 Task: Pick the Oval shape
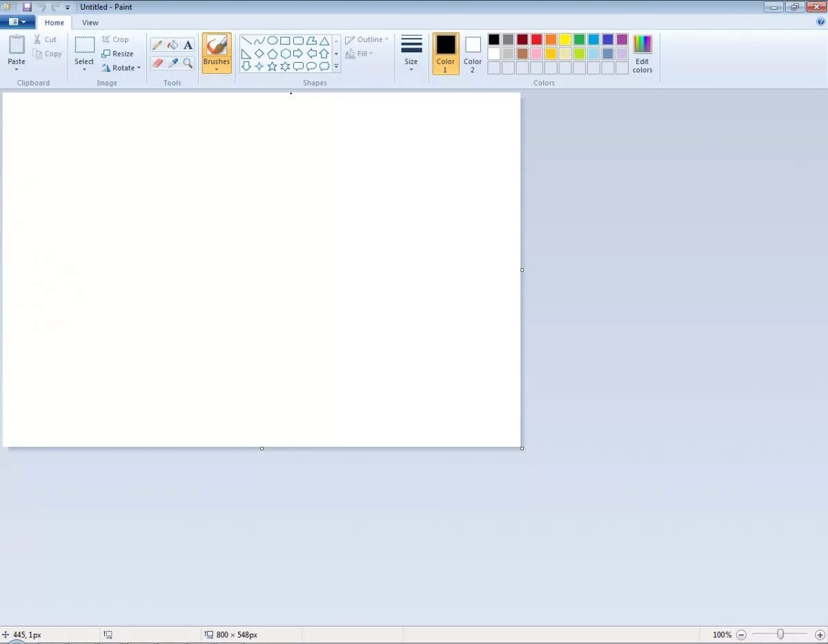[x=273, y=41]
